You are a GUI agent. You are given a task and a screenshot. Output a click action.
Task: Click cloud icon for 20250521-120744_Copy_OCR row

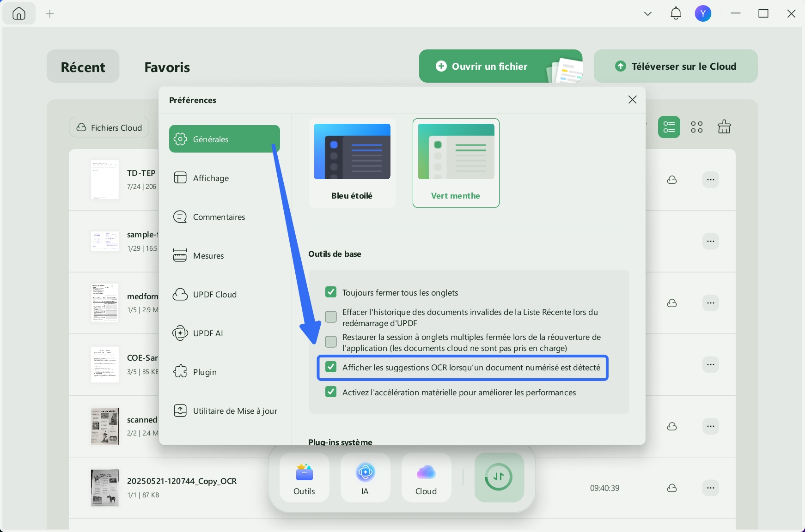(672, 488)
